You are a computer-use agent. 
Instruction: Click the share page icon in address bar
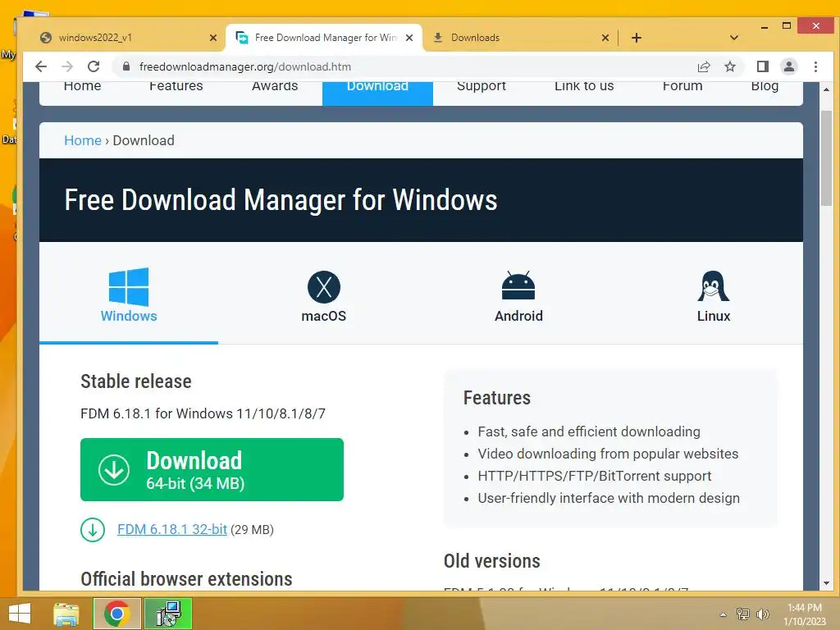(703, 66)
